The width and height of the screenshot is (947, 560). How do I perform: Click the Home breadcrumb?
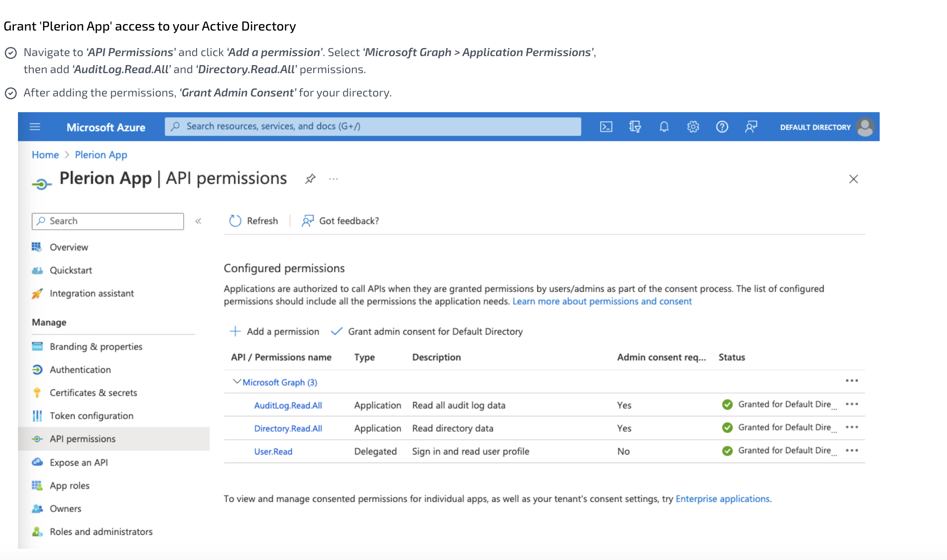pyautogui.click(x=45, y=155)
